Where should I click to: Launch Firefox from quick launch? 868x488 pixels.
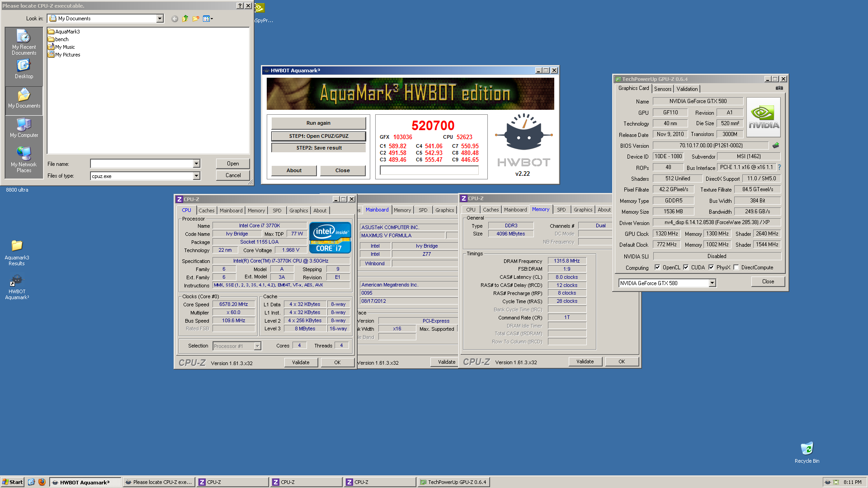42,482
